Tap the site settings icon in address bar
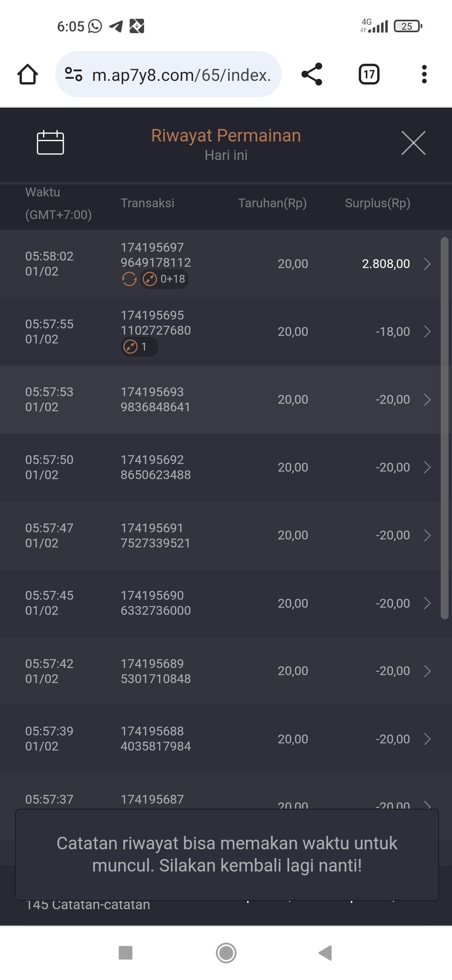The image size is (452, 980). pyautogui.click(x=74, y=75)
